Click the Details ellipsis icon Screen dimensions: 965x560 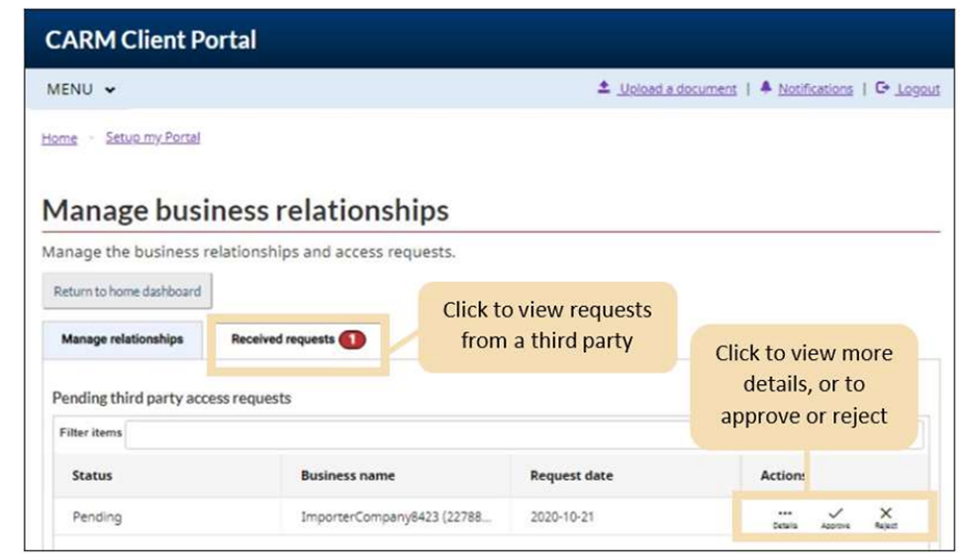[785, 513]
